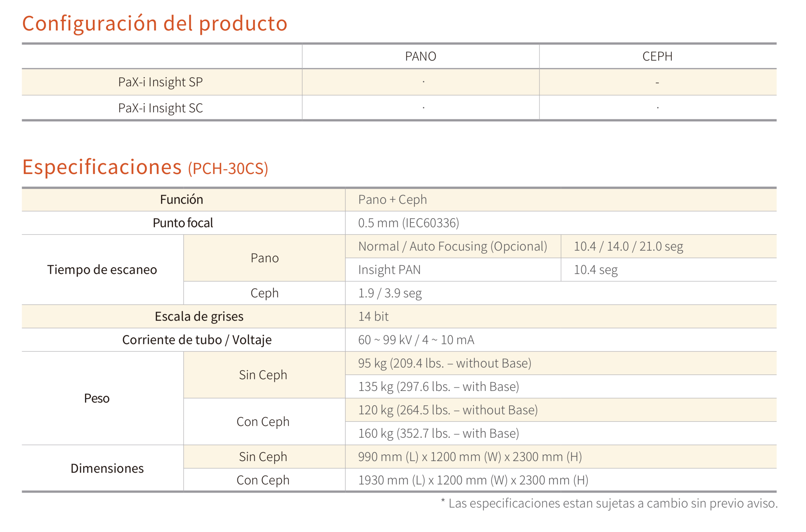Click the '135 kg (297.6 lbs. – with Base)' value

(438, 387)
